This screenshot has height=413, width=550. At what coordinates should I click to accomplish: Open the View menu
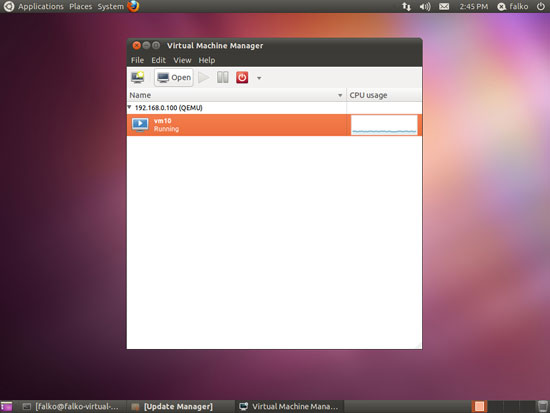(182, 60)
